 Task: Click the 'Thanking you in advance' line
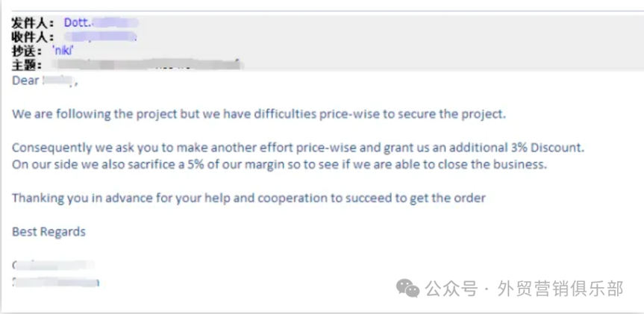pyautogui.click(x=248, y=198)
